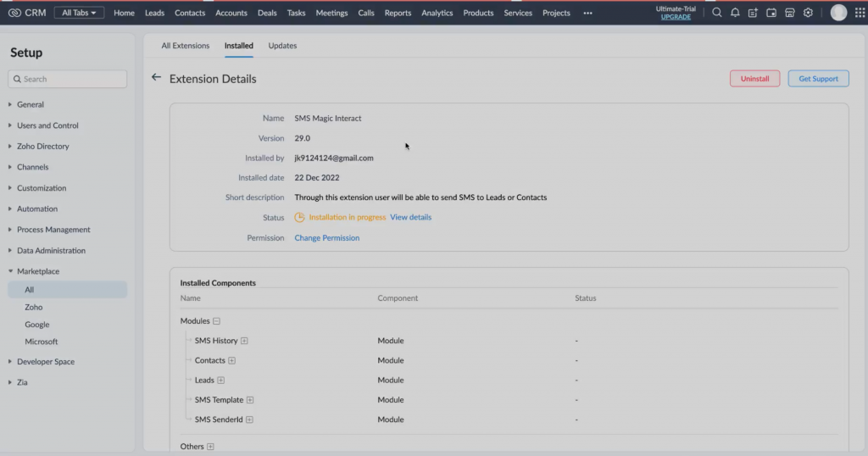Collapse the Marketplace section
This screenshot has width=868, height=456.
click(10, 271)
